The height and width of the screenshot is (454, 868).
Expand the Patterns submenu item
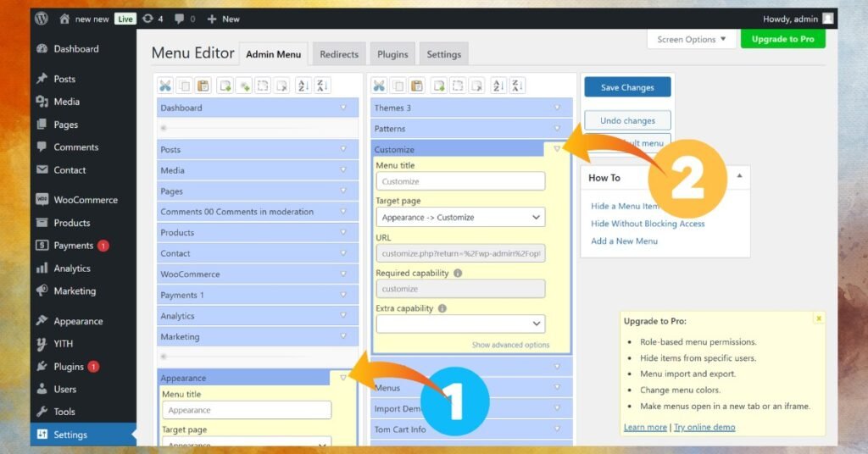557,128
